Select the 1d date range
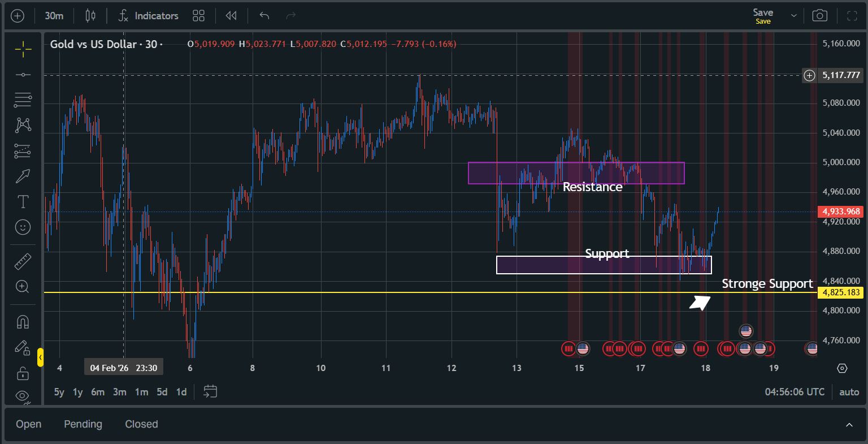 click(181, 392)
